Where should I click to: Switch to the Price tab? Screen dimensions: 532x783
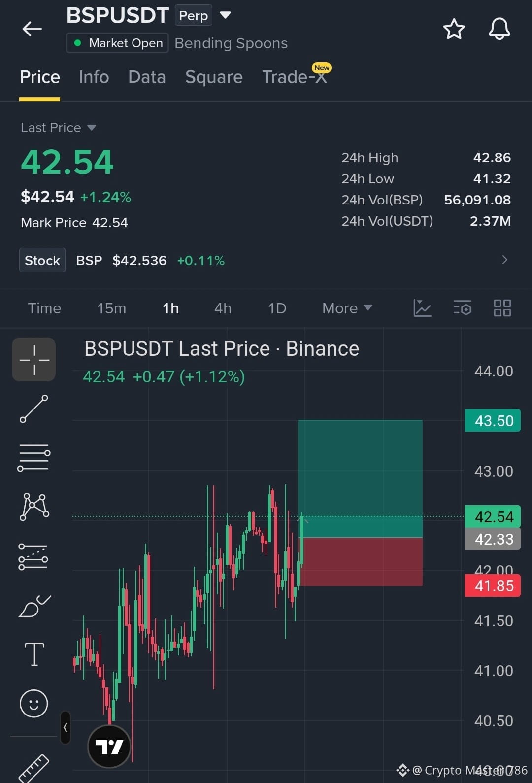tap(40, 77)
